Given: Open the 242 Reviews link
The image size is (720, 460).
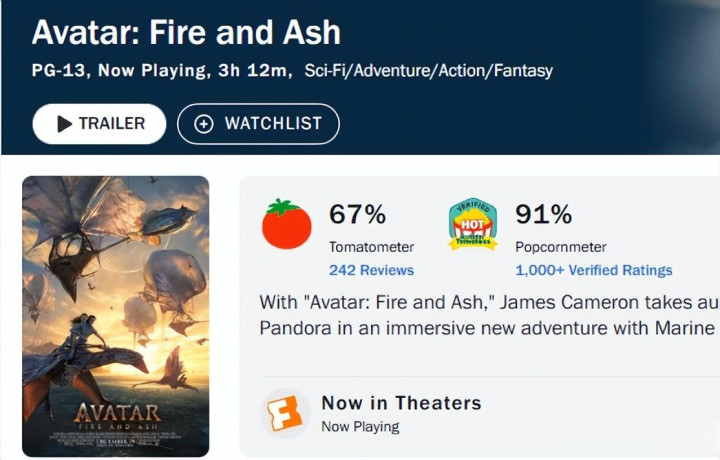Looking at the screenshot, I should pyautogui.click(x=371, y=270).
